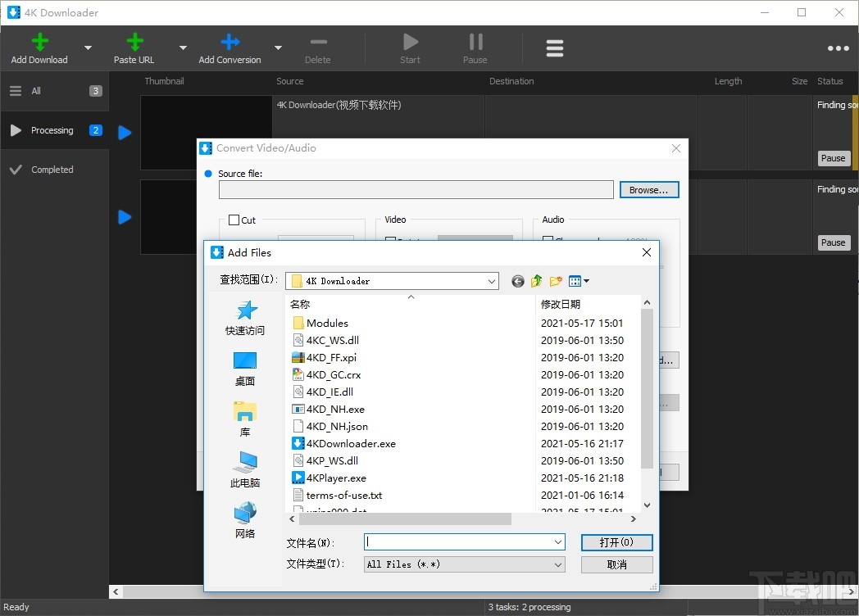Viewport: 859px width, 616px height.
Task: Start the download queue
Action: tap(410, 43)
